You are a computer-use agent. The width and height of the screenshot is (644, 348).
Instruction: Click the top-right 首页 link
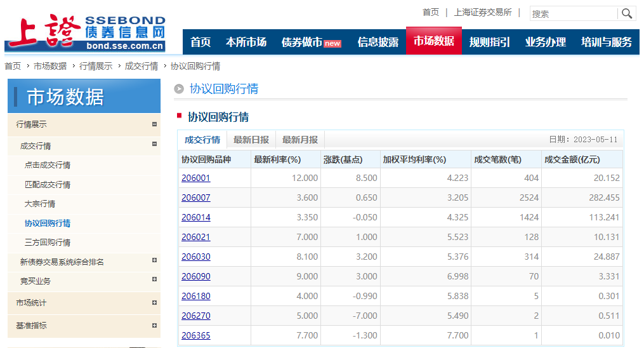click(431, 12)
